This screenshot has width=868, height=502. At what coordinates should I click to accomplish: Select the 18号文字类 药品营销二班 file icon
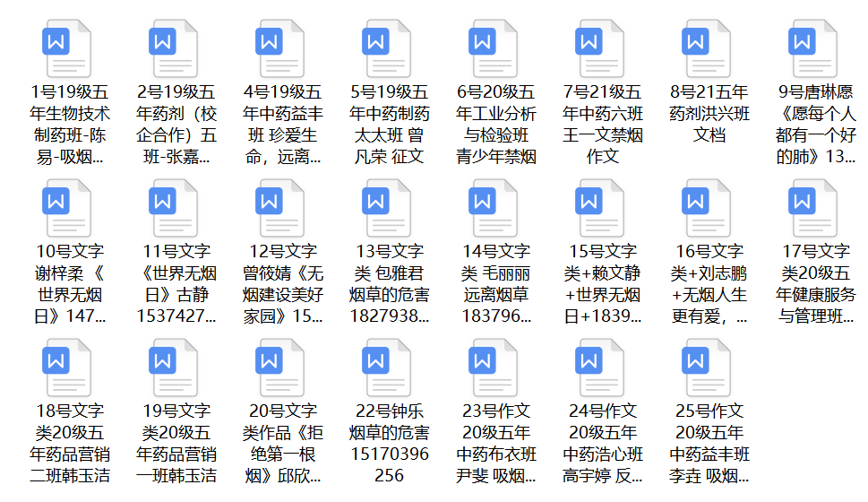(x=67, y=368)
